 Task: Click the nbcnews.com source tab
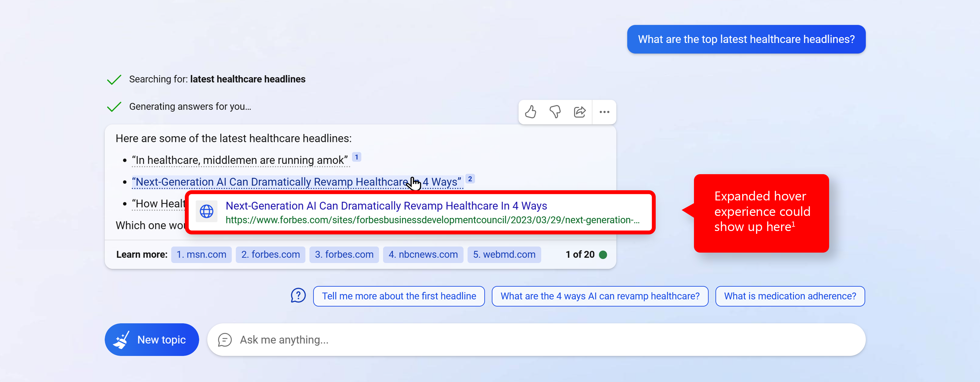coord(423,254)
